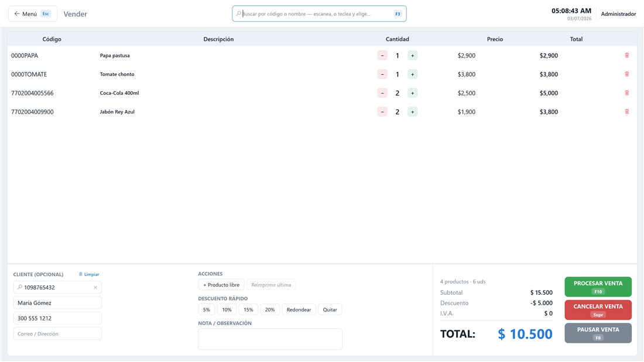The width and height of the screenshot is (644, 362).
Task: Click trash icon for Coca-Cola 400ml
Action: 627,93
